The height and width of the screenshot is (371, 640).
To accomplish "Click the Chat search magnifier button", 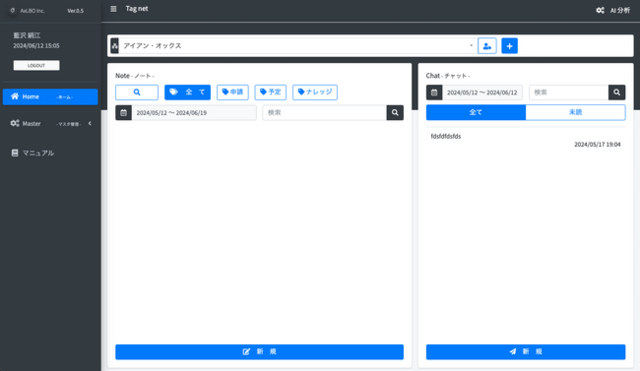I will (x=617, y=93).
